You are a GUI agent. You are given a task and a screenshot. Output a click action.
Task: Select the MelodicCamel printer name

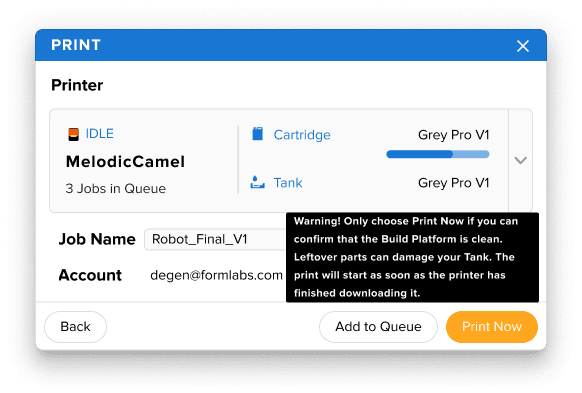tap(125, 162)
